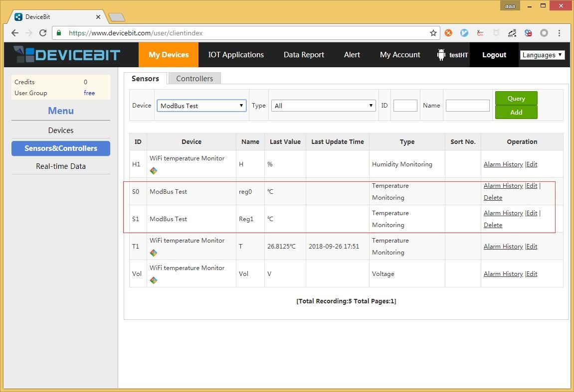Delete sensor S0 reg0
The width and height of the screenshot is (574, 392).
click(493, 197)
